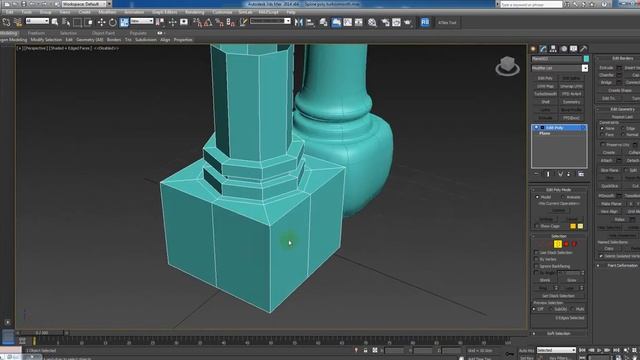Click the Unwrap UVW modifier button
The height and width of the screenshot is (360, 640).
pos(571,86)
